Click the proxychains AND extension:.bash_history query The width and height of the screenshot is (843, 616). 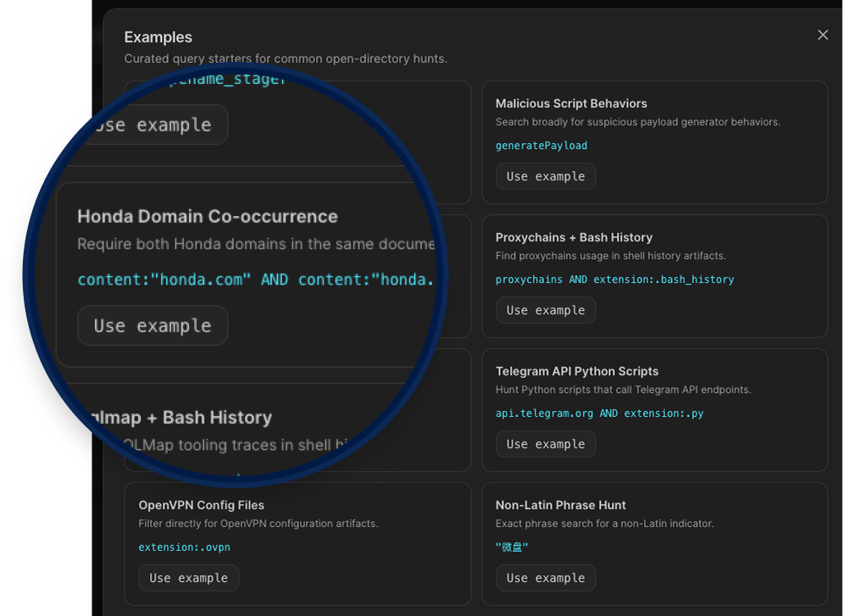[x=614, y=280]
